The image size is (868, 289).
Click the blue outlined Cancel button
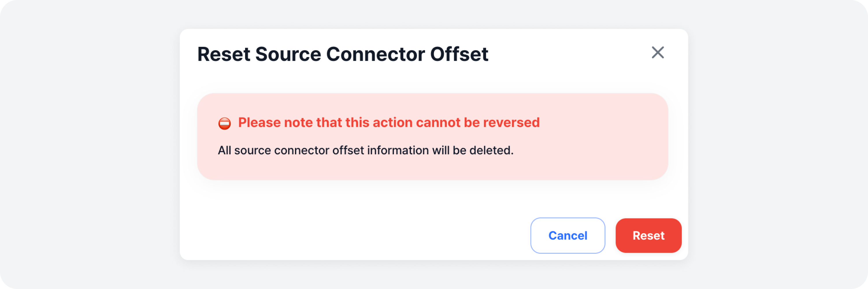coord(567,235)
